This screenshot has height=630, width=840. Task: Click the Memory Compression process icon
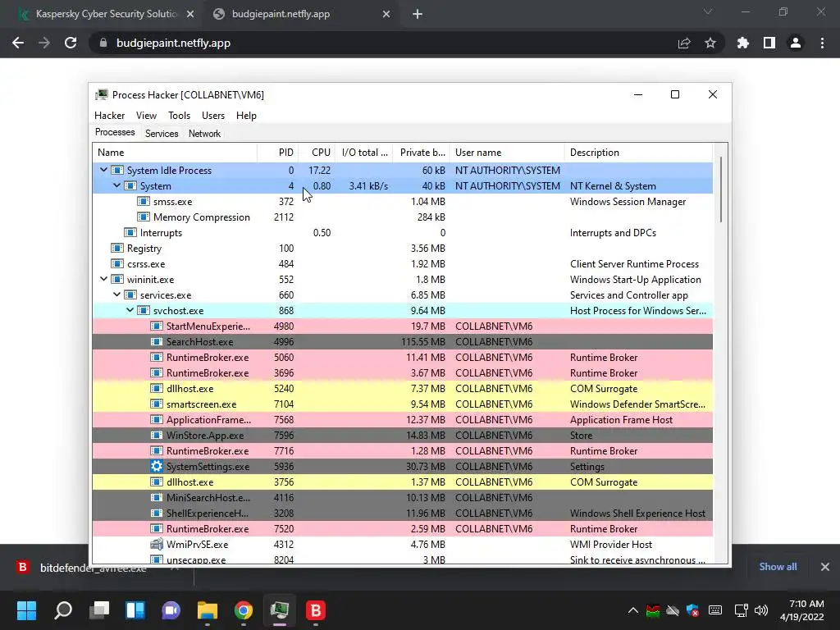coord(143,217)
